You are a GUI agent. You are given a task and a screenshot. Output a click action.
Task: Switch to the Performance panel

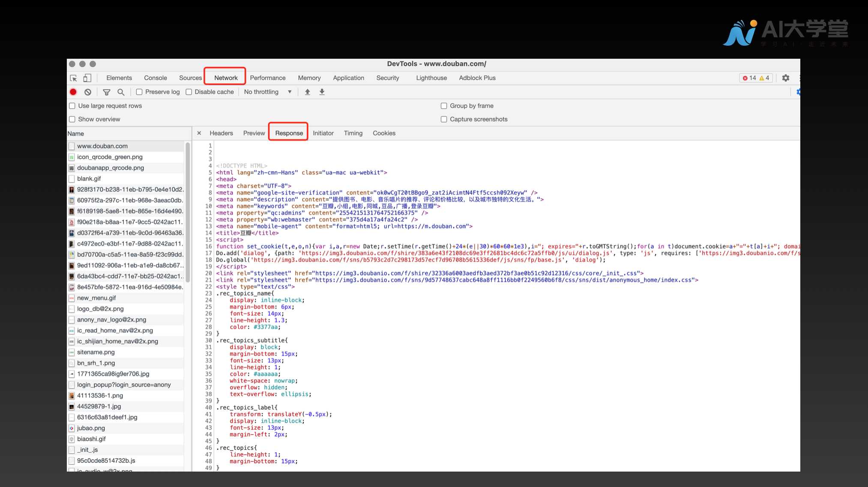[x=268, y=78]
